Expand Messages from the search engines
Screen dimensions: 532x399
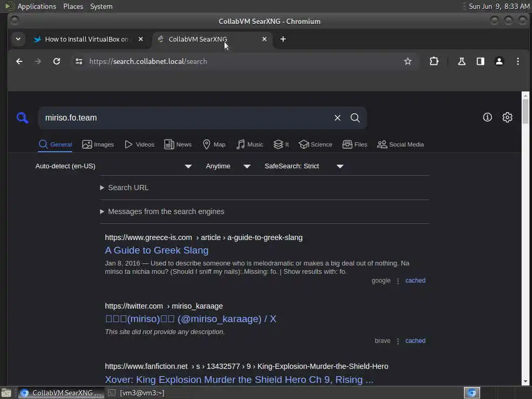162,211
